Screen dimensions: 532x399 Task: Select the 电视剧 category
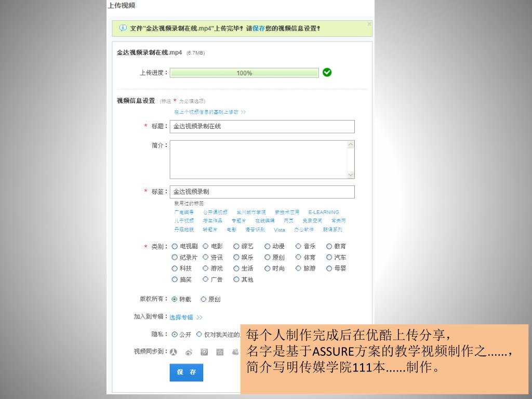[x=175, y=246]
